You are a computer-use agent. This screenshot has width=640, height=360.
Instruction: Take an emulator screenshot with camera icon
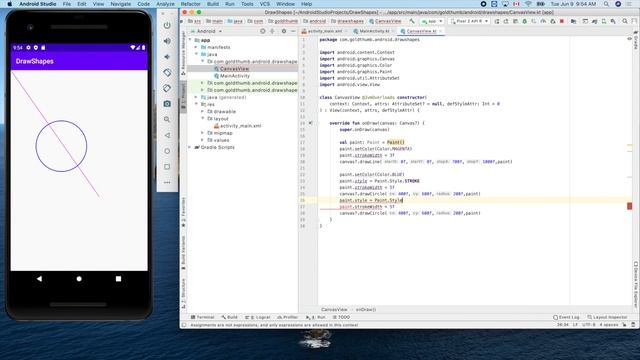point(167,104)
